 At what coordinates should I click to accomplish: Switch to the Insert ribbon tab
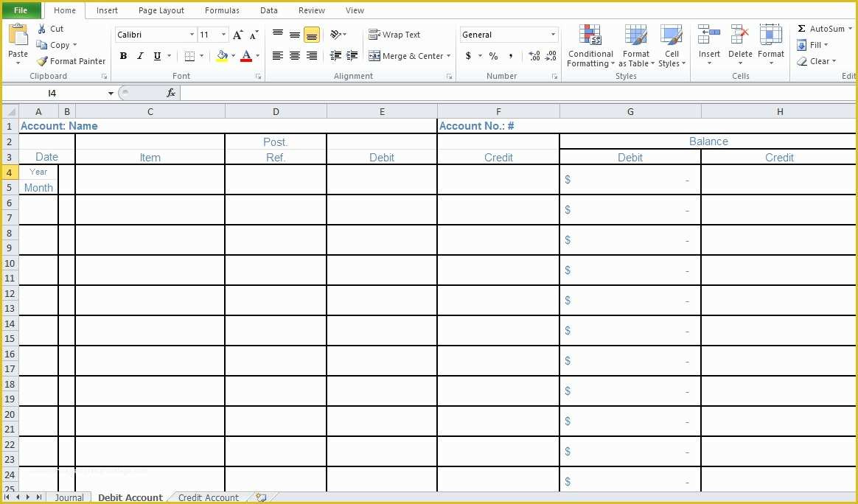point(108,10)
